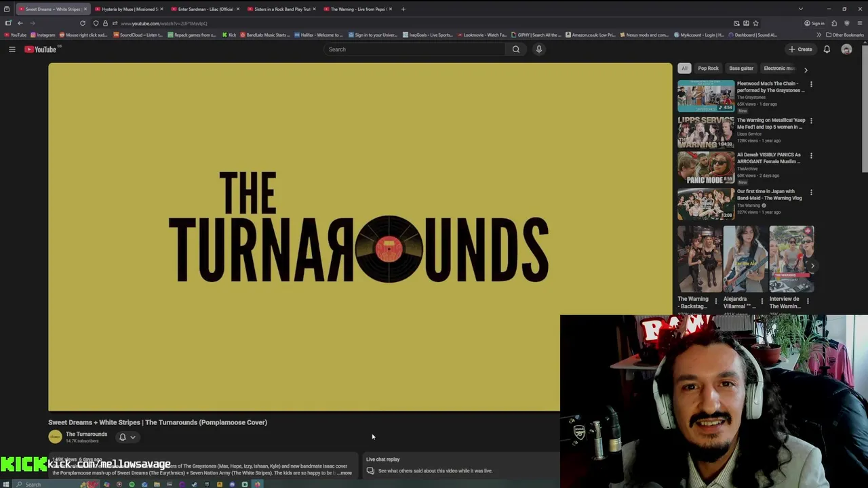The image size is (868, 488).
Task: Select the Bass guitar filter chip
Action: pyautogui.click(x=741, y=68)
